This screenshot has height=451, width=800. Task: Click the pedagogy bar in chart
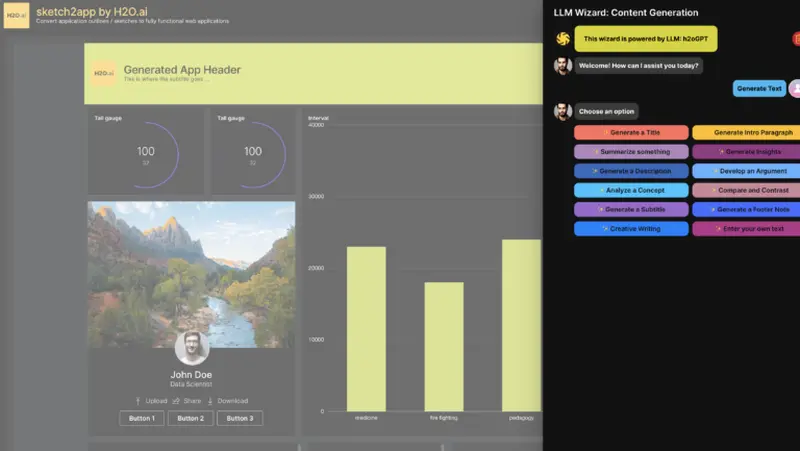(x=521, y=325)
